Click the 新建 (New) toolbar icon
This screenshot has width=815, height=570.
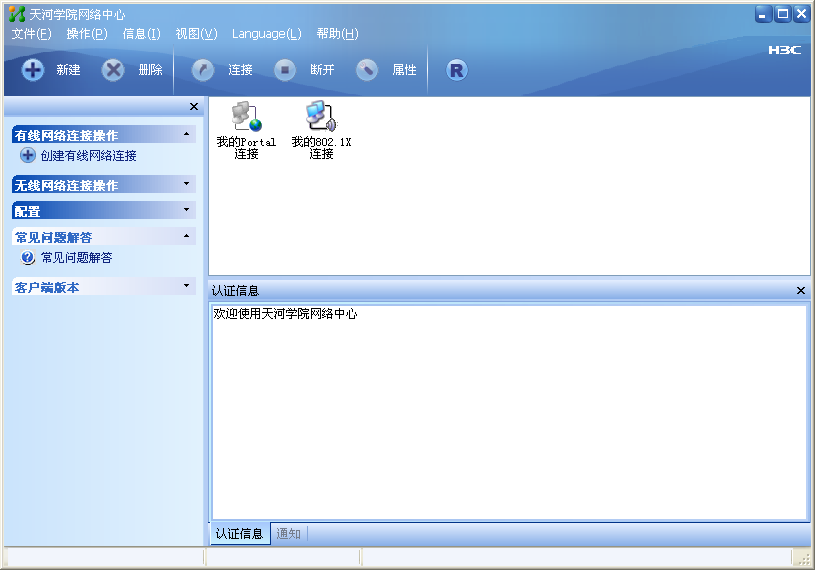(x=33, y=70)
